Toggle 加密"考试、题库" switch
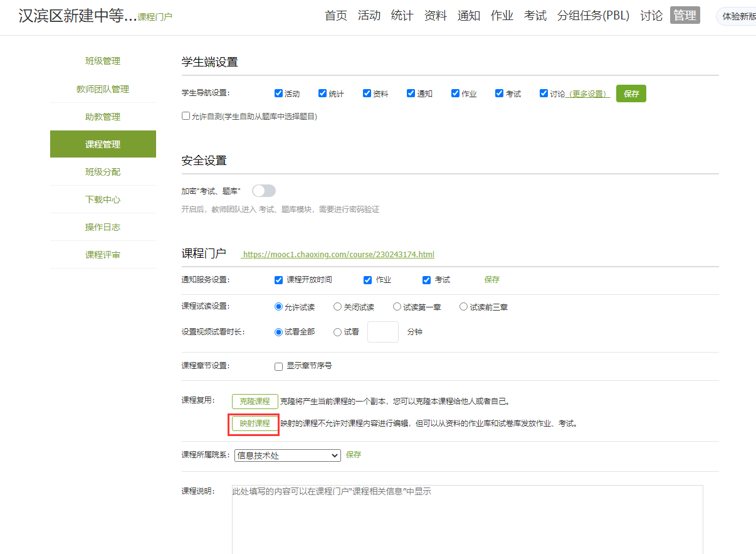This screenshot has height=554, width=756. pos(264,191)
